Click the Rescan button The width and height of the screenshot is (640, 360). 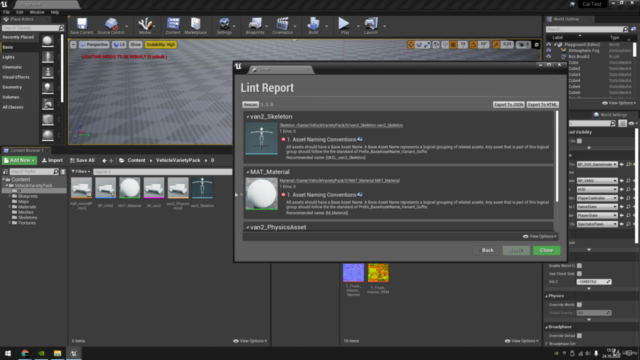pyautogui.click(x=250, y=104)
